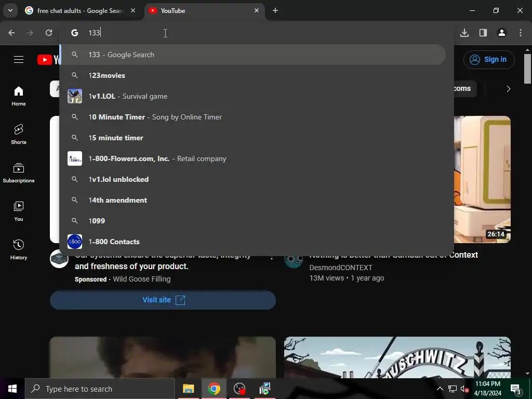
Task: Click the Visit site button
Action: tap(163, 300)
